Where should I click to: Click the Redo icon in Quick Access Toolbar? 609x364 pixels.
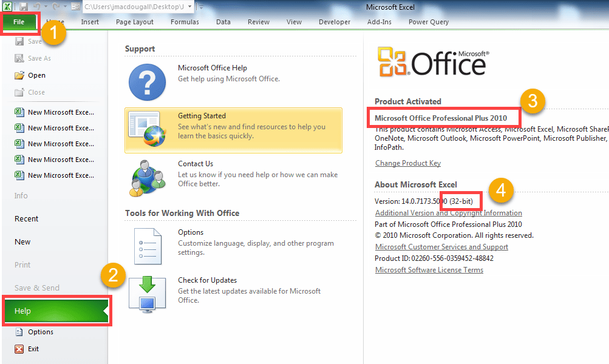point(56,7)
